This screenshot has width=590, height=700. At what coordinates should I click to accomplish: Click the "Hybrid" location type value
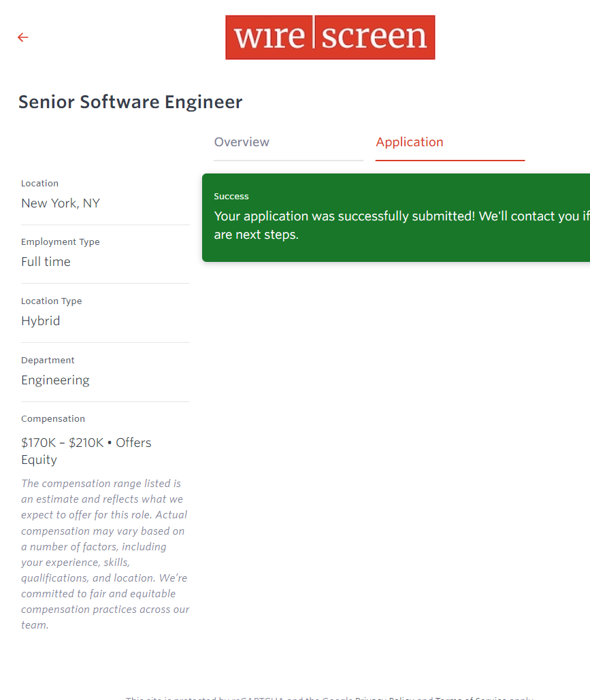(41, 321)
